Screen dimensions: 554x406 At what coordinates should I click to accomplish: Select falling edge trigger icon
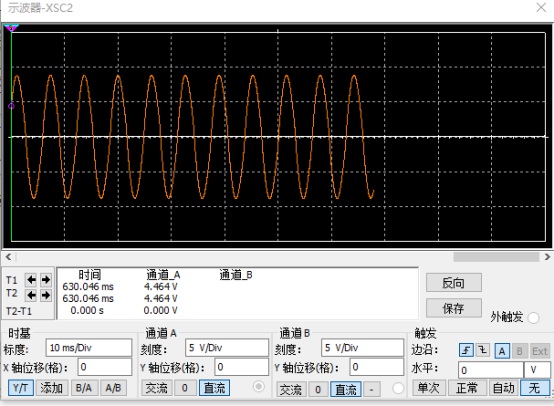tap(483, 351)
